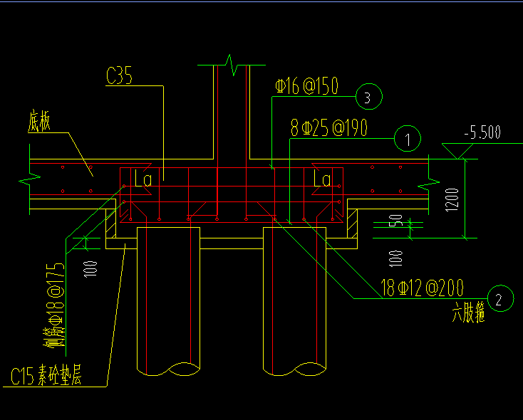The height and width of the screenshot is (420, 523).
Task: Select the circled number 1 callout
Action: [x=408, y=139]
